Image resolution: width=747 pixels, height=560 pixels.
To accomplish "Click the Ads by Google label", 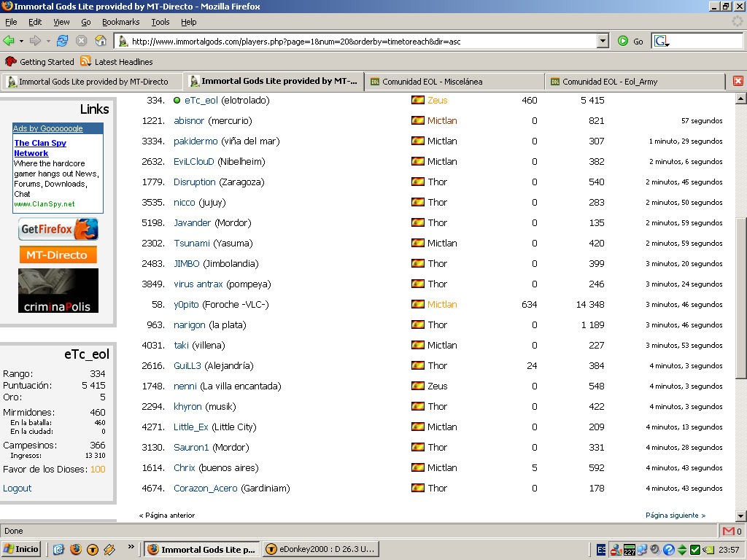I will pyautogui.click(x=47, y=128).
